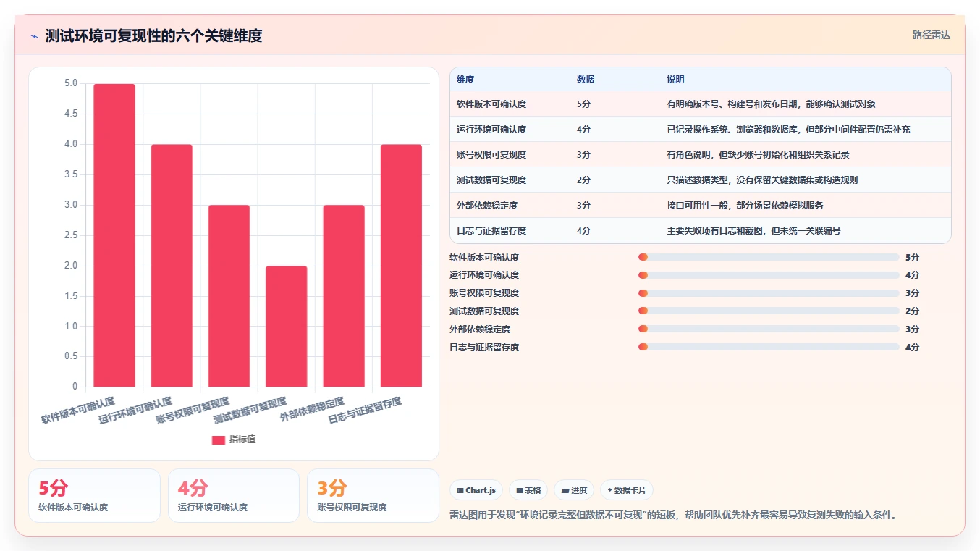Click the 账号权限可复现度 progress bar track
Screen dimensions: 980x551
click(769, 293)
